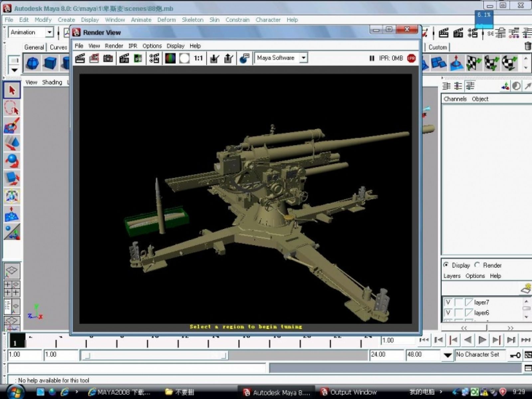Select the Move tool in toolbox
The height and width of the screenshot is (399, 532).
[x=12, y=144]
